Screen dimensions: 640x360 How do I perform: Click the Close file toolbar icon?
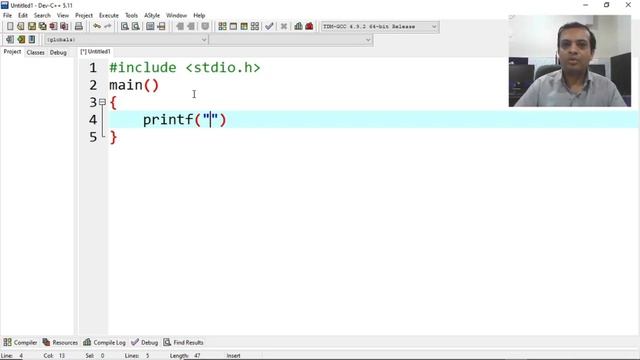(x=53, y=27)
